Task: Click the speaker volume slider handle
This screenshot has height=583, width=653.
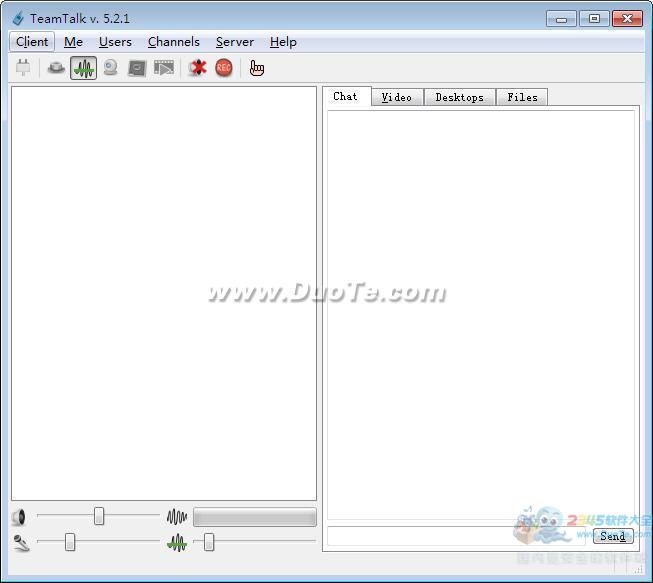Action: pos(99,516)
